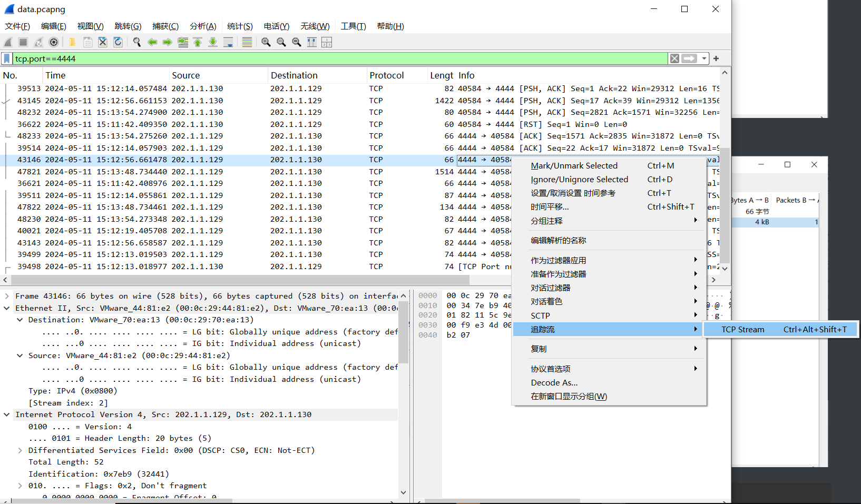Viewport: 861px width, 504px height.
Task: Click the go to specified packet icon
Action: (x=183, y=42)
